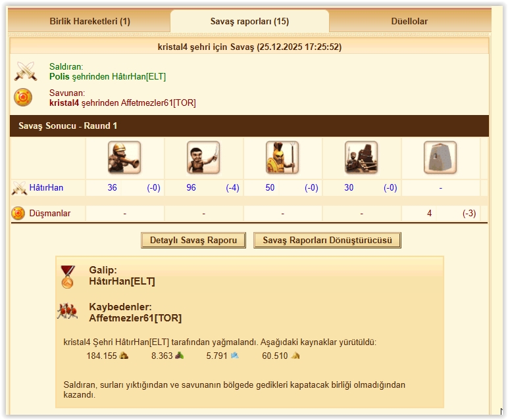
Task: Open Savaş Raporları Dönüştürücüsü
Action: coord(327,241)
